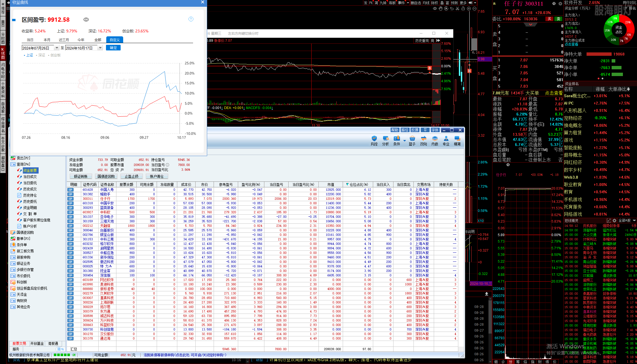637x364 pixels.
Task: Open the 双向 two-way trading icon
Action: 423,141
